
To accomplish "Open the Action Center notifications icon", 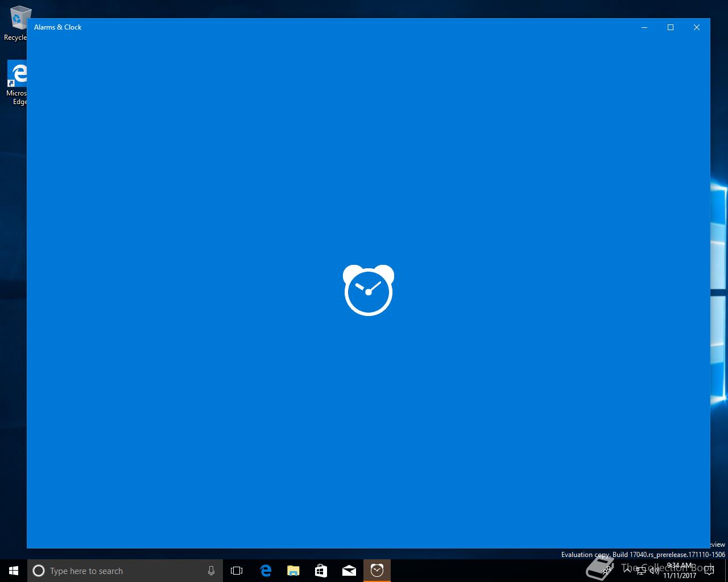I will point(709,571).
